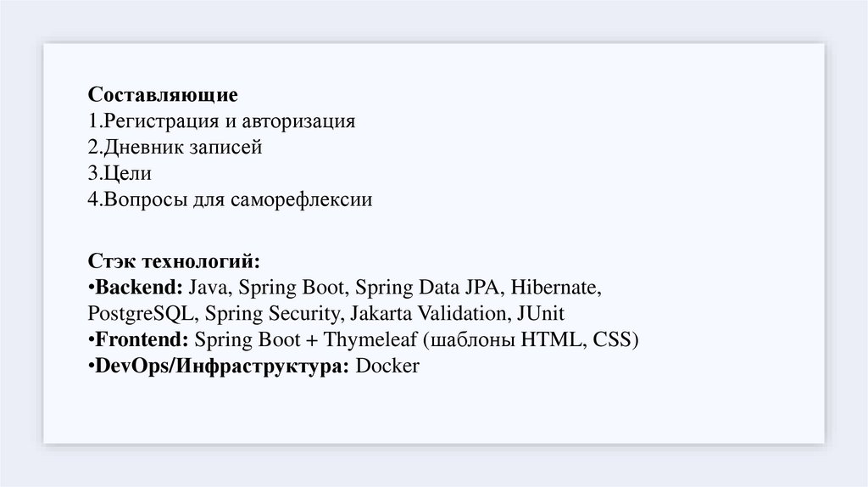Click the "Стэк технологий:" heading
The image size is (868, 487).
coord(173,258)
